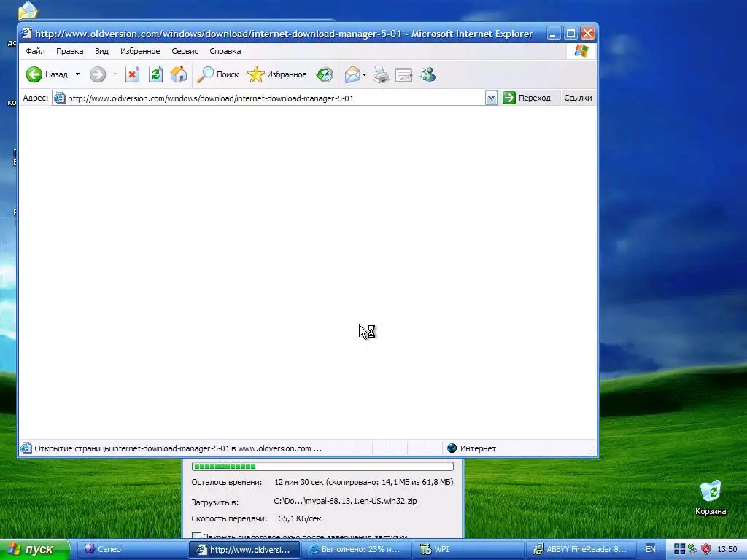Open the Корзина recycle bin desktop icon

711,497
